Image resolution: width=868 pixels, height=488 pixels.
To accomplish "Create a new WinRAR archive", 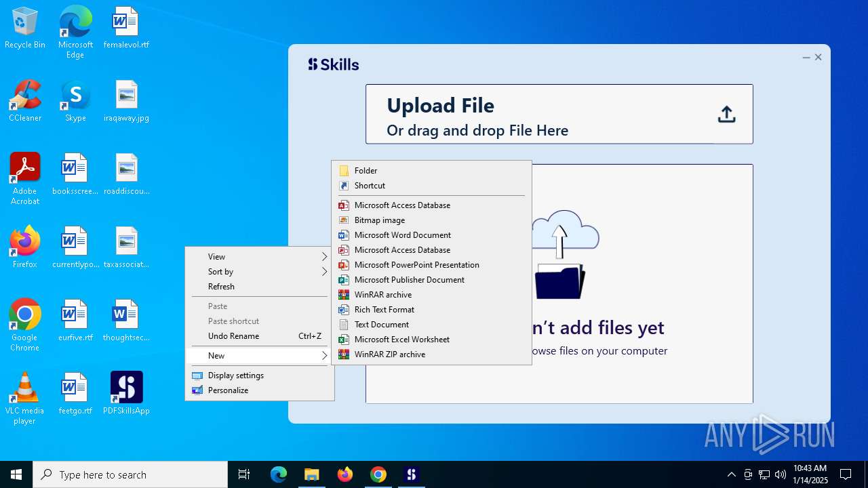I will 431,295.
